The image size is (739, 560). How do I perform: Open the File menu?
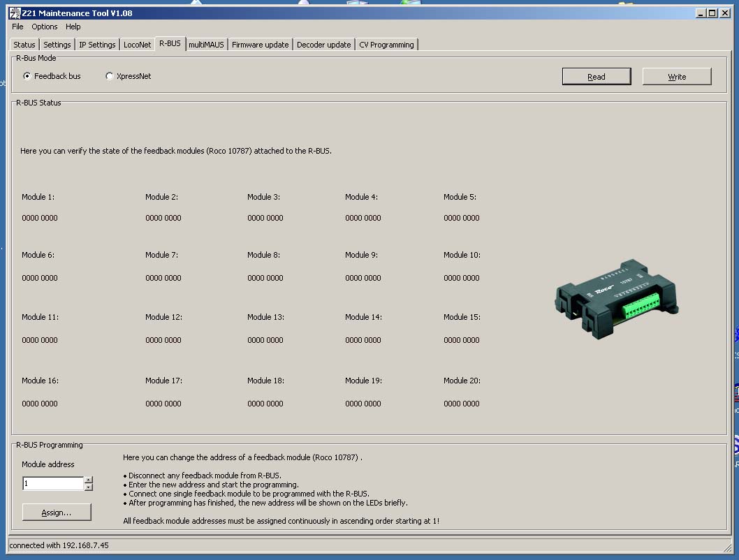(x=17, y=27)
